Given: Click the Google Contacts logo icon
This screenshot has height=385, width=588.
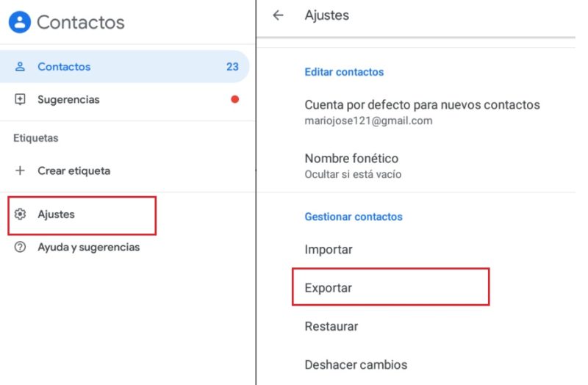Looking at the screenshot, I should click(x=20, y=21).
